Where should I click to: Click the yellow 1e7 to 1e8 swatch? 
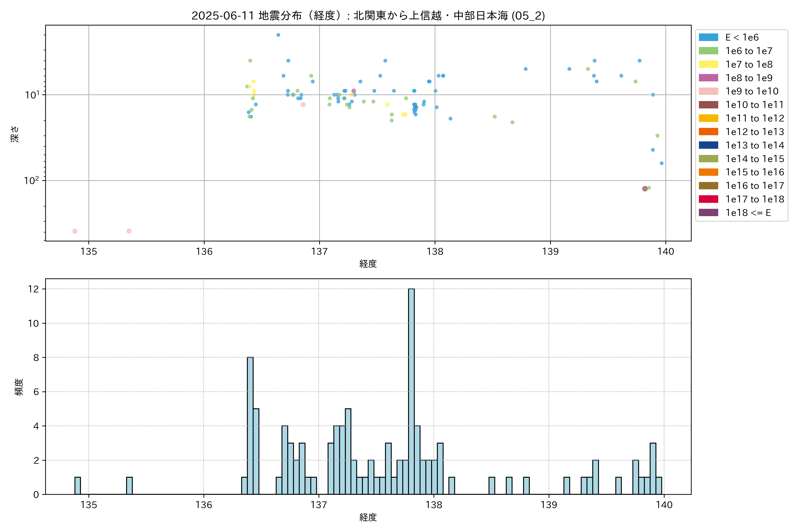pos(708,65)
